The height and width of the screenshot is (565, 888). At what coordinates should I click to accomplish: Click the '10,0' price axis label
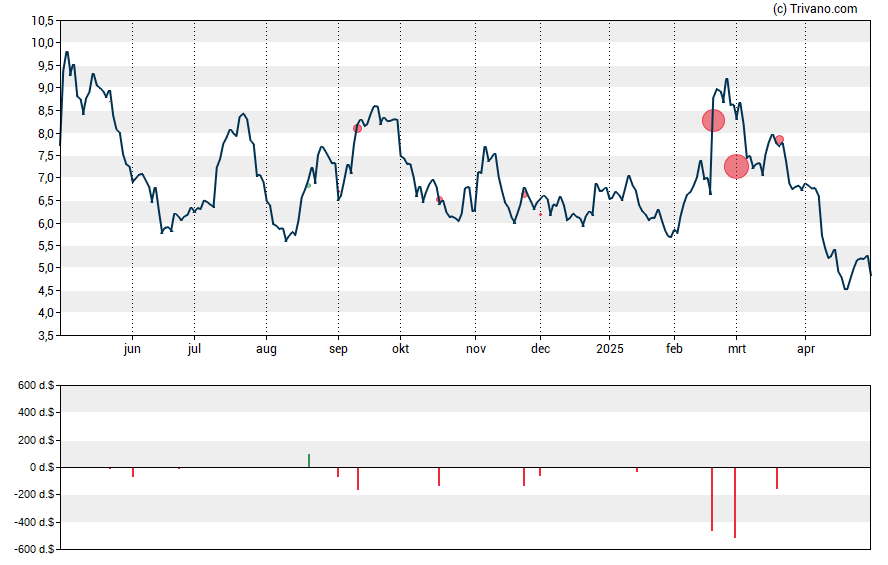[42, 43]
